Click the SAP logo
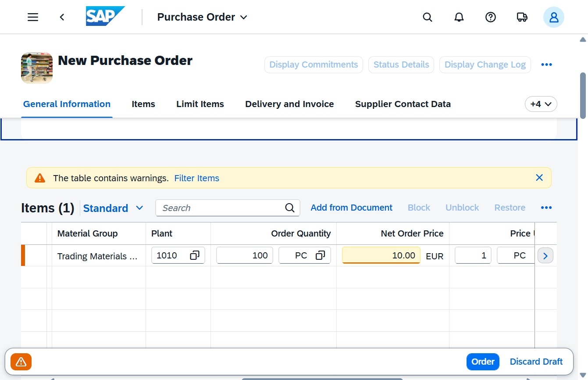 click(x=105, y=16)
